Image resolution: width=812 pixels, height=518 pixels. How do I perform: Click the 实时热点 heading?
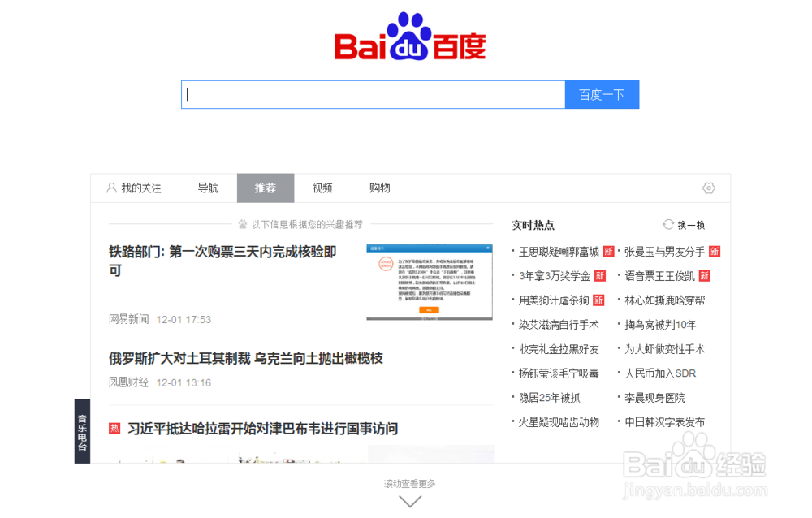pyautogui.click(x=533, y=225)
